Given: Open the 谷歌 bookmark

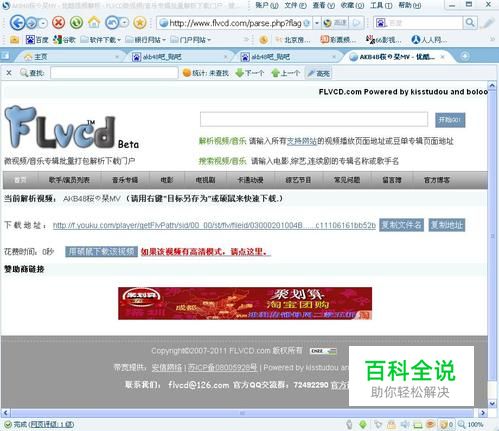Looking at the screenshot, I should pos(64,40).
